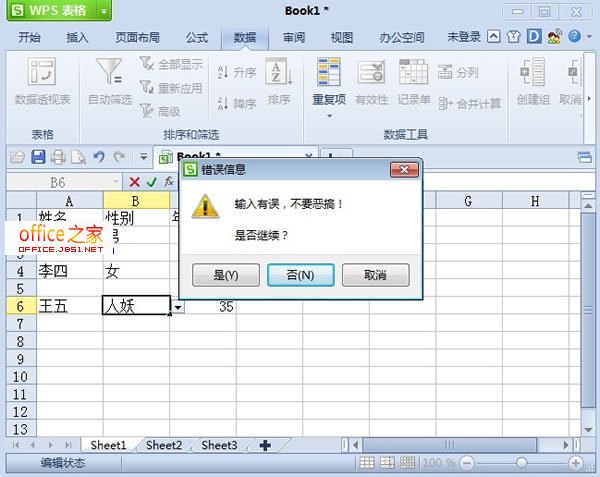600x477 pixels.
Task: Open the 视图 ribbon tab
Action: point(342,37)
